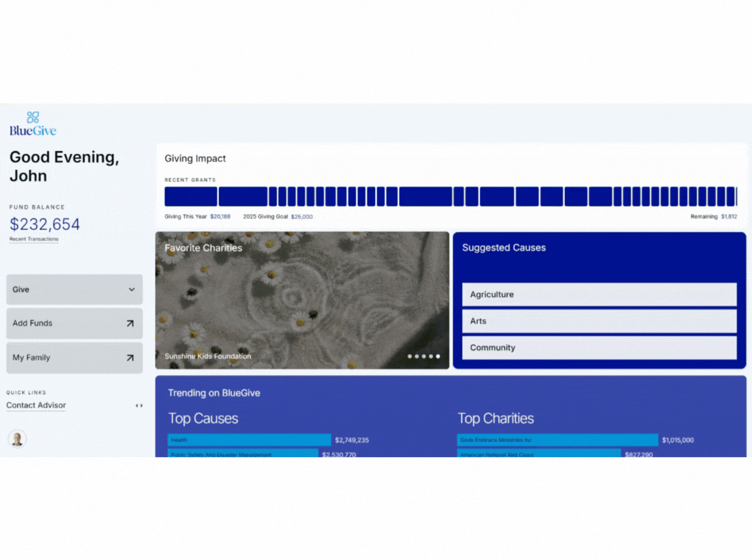Click the Health bar in Top Causes

click(x=249, y=440)
